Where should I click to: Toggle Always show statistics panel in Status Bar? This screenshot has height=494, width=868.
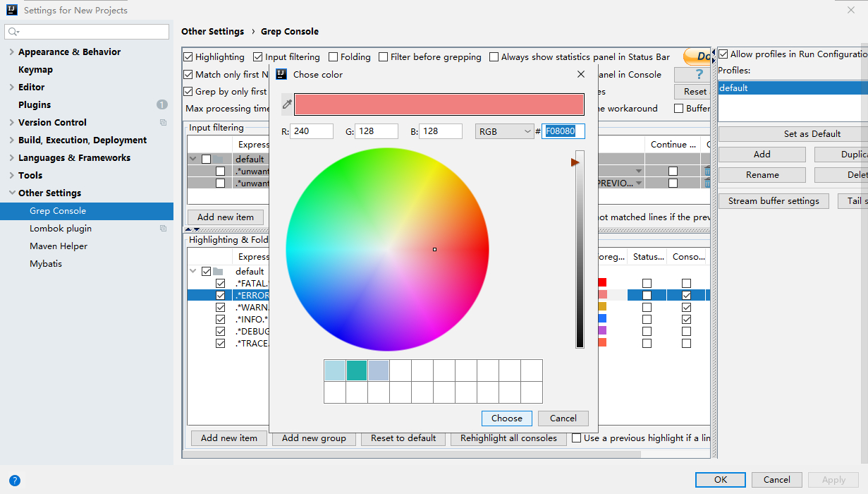pyautogui.click(x=494, y=57)
